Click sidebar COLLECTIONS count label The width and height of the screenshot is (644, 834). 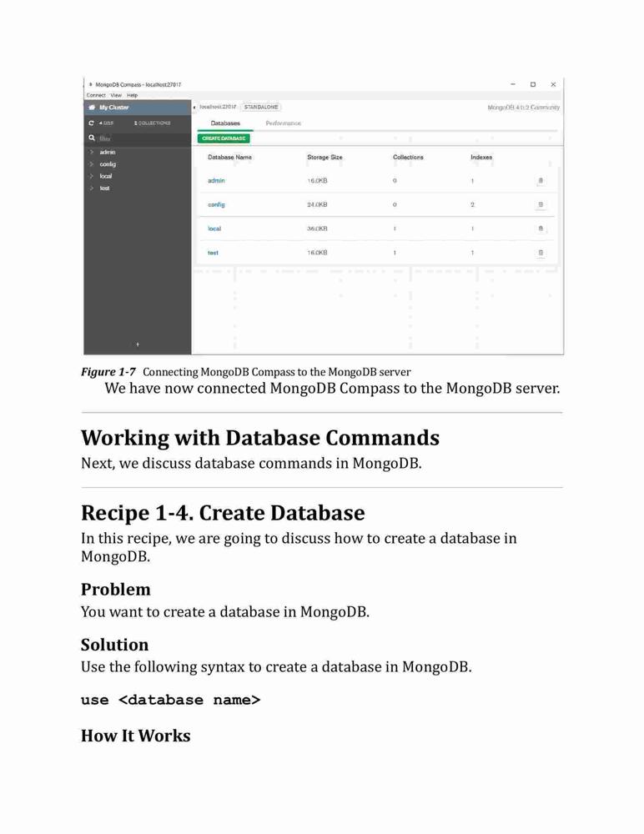(x=153, y=123)
